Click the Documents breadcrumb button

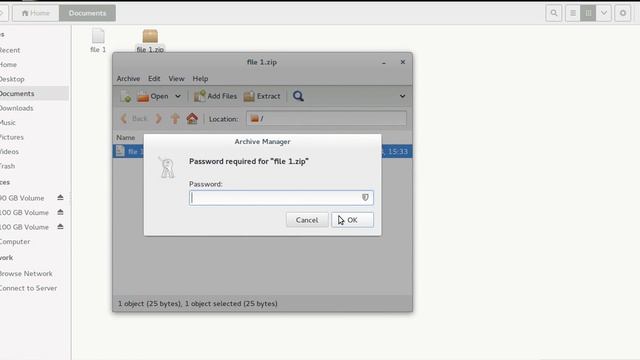(87, 13)
